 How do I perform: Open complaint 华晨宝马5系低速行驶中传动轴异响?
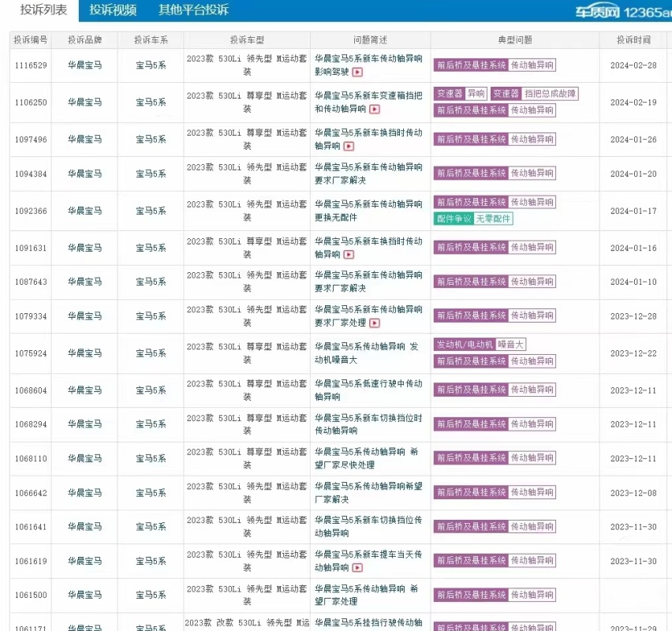[368, 390]
